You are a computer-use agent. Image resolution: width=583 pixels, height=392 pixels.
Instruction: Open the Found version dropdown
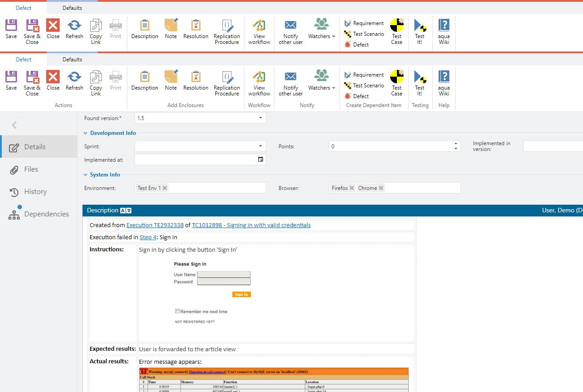tap(261, 118)
